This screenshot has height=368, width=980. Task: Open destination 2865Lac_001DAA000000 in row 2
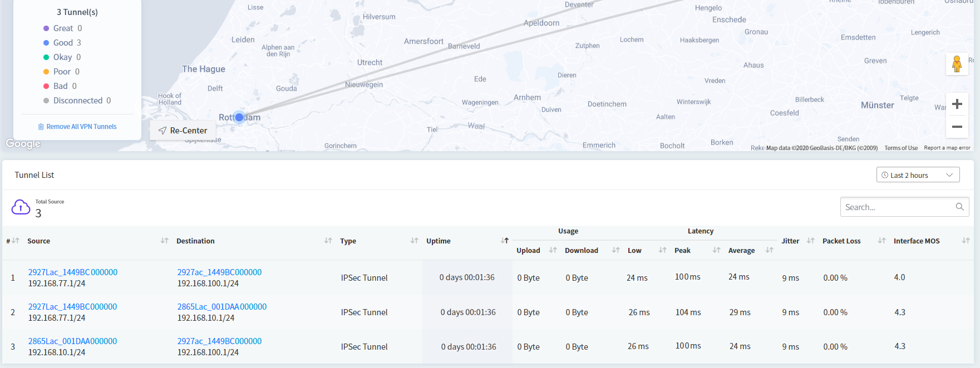pyautogui.click(x=222, y=307)
